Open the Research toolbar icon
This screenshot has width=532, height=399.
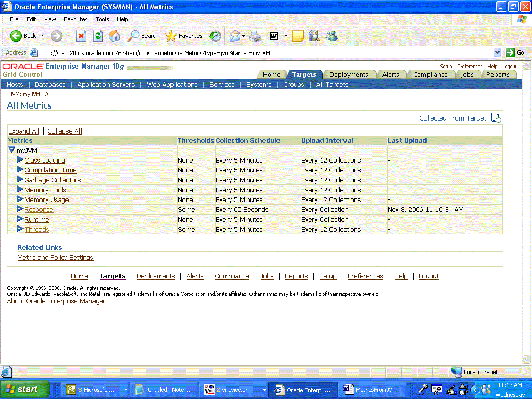pyautogui.click(x=314, y=36)
